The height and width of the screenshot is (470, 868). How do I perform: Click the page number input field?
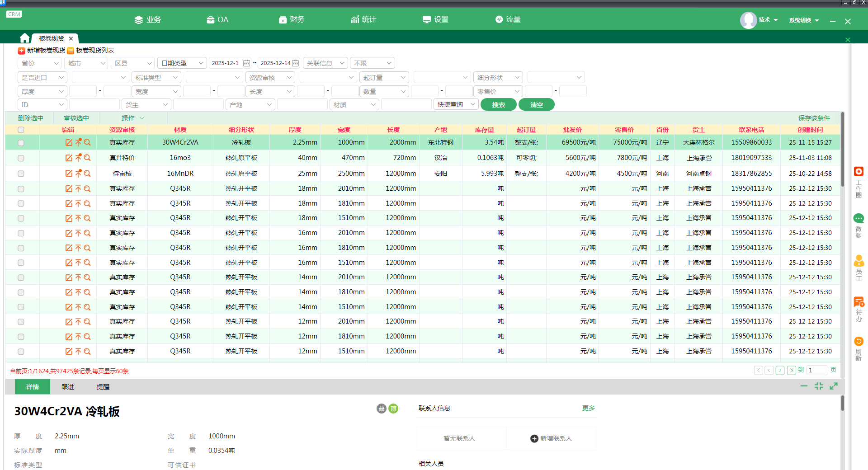click(817, 370)
